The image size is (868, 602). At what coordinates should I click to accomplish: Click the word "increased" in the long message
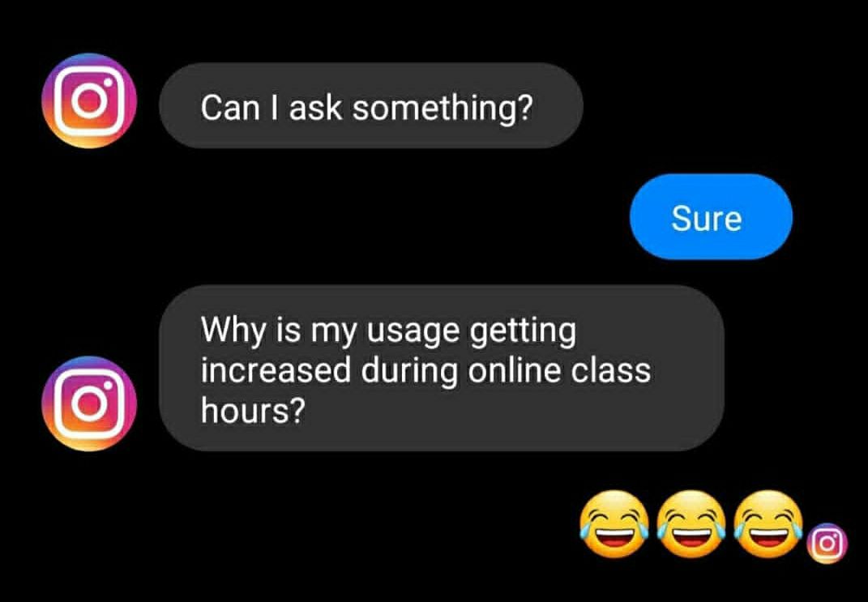(x=275, y=370)
